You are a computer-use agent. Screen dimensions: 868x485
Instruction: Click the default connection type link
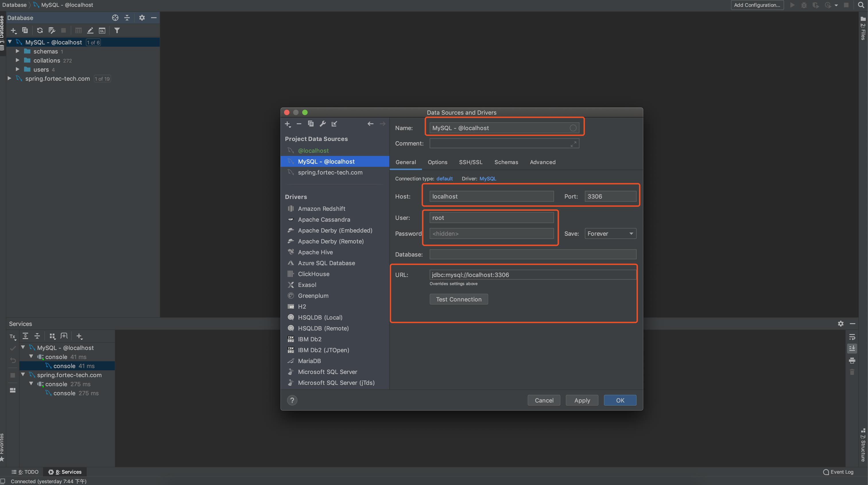(444, 178)
